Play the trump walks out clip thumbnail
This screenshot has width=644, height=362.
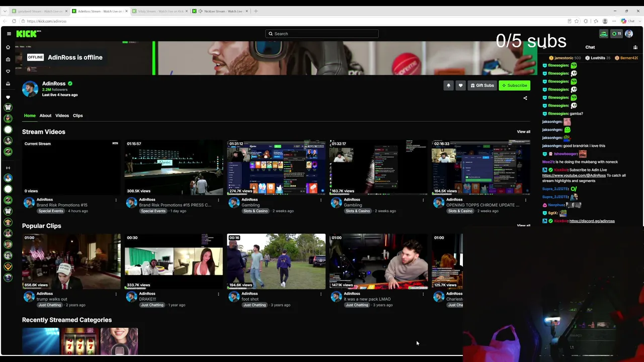tap(71, 261)
